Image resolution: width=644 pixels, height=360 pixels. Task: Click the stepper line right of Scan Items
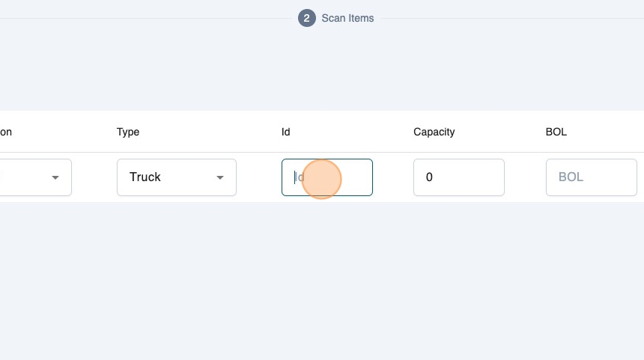509,18
